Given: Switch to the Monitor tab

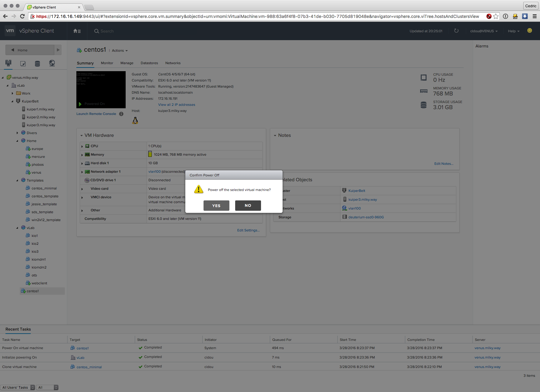Looking at the screenshot, I should coord(107,63).
